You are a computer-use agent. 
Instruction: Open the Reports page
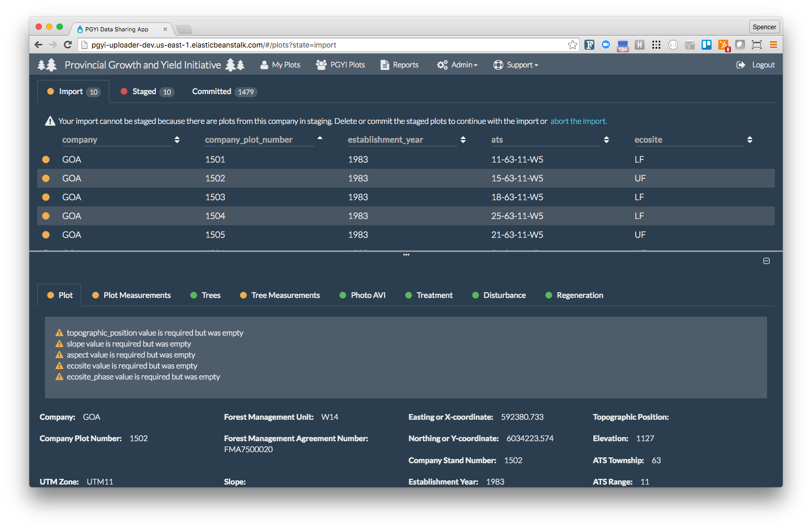[399, 65]
